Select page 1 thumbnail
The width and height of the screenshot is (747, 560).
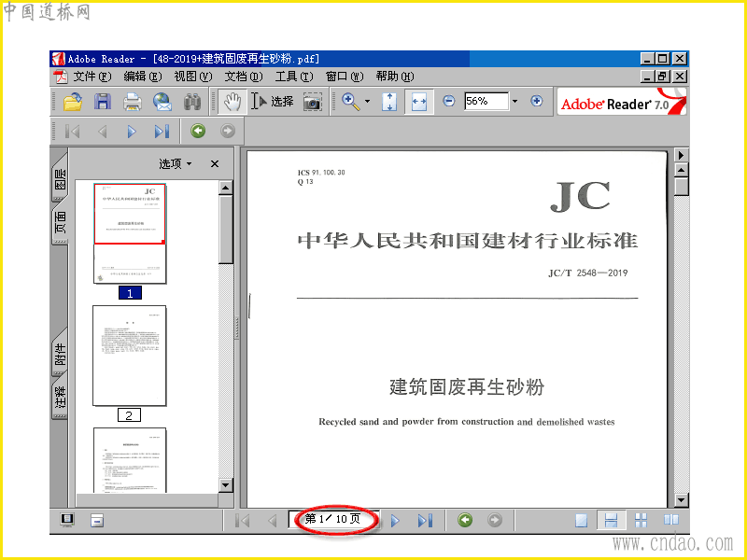(x=130, y=234)
